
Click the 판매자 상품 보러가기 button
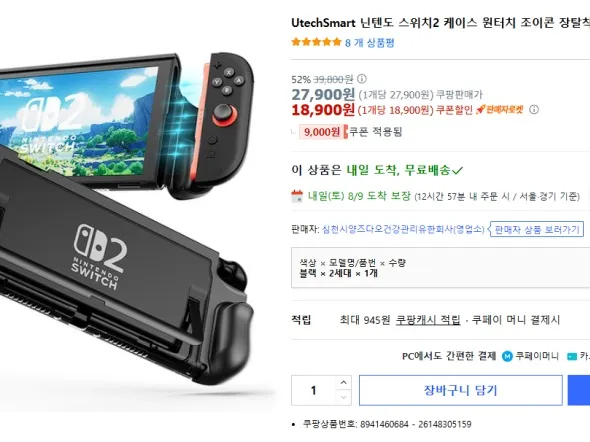click(x=537, y=229)
